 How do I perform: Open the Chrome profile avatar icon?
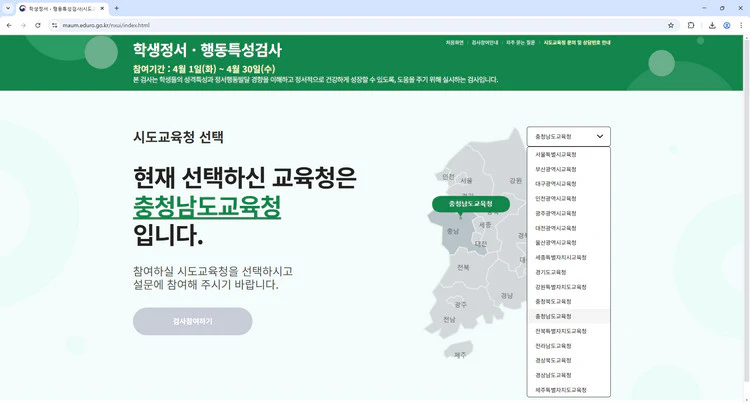coord(727,25)
